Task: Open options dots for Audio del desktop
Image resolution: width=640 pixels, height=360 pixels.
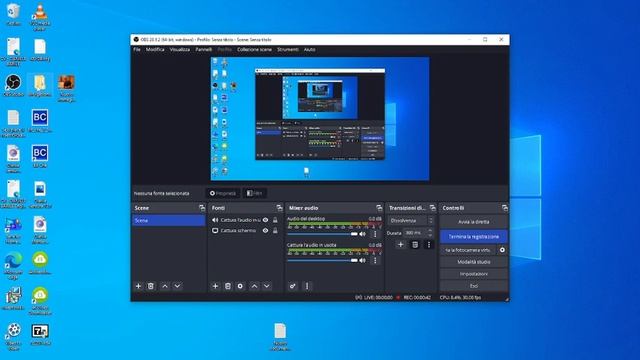Action: (375, 234)
